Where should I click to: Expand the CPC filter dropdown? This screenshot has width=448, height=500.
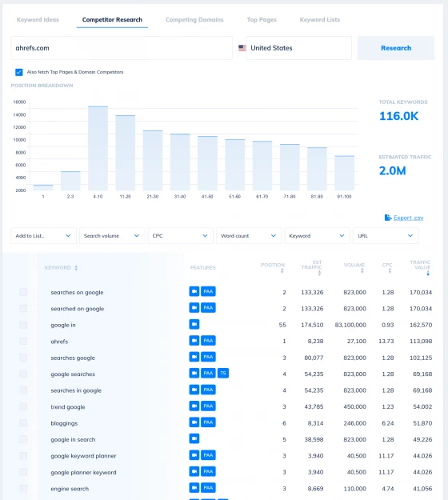[x=180, y=236]
